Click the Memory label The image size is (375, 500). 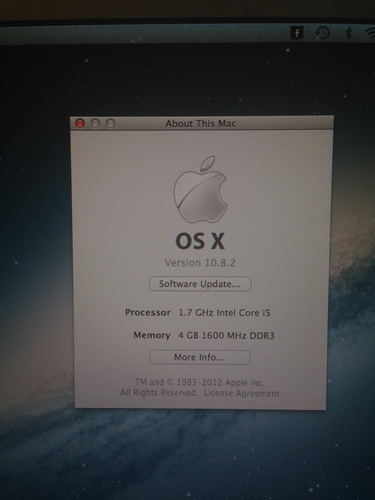pyautogui.click(x=152, y=335)
